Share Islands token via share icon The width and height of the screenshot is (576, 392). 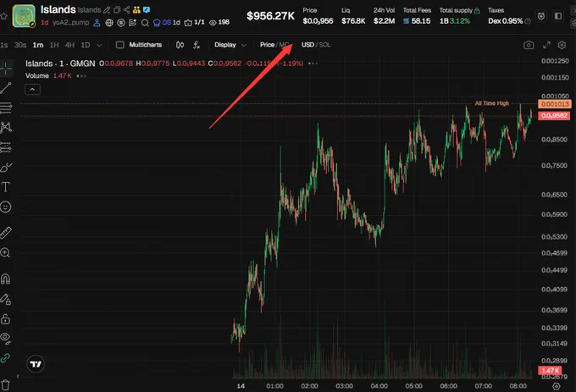pos(127,10)
